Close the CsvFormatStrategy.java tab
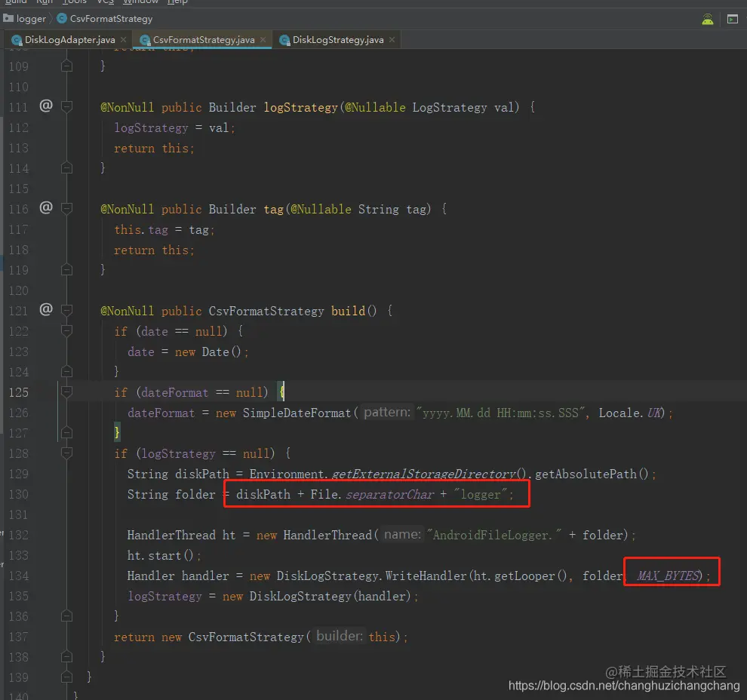Viewport: 747px width, 700px height. pos(263,40)
